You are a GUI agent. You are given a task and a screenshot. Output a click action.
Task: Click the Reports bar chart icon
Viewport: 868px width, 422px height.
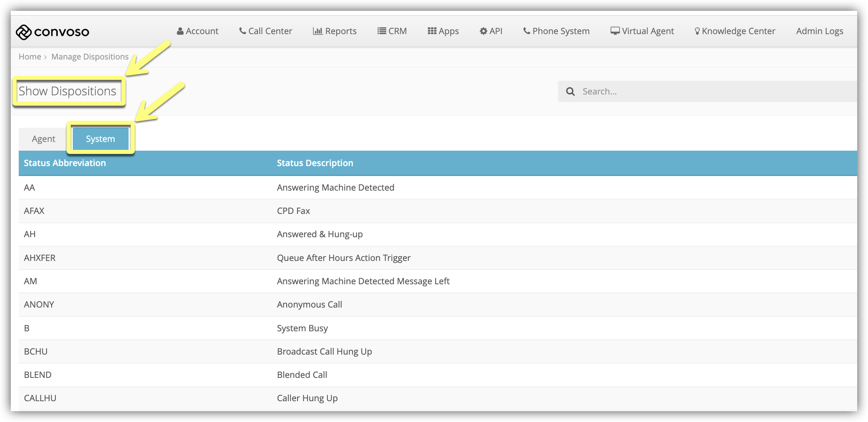318,31
